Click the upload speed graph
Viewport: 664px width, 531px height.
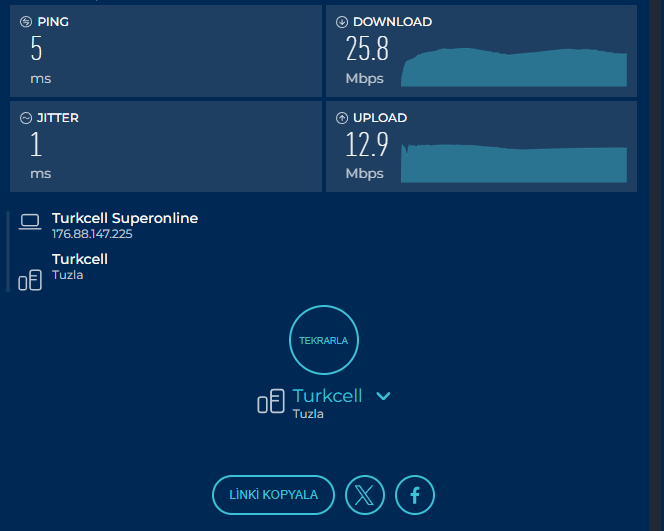point(514,163)
